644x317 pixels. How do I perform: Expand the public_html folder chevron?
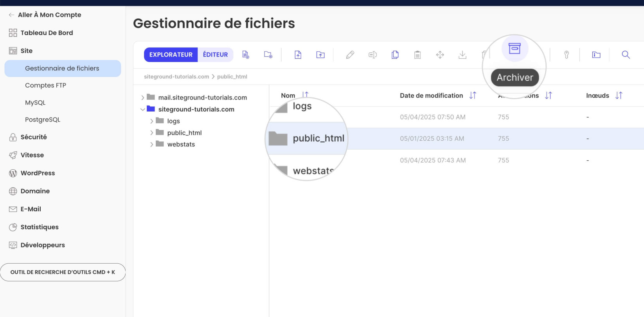click(152, 133)
